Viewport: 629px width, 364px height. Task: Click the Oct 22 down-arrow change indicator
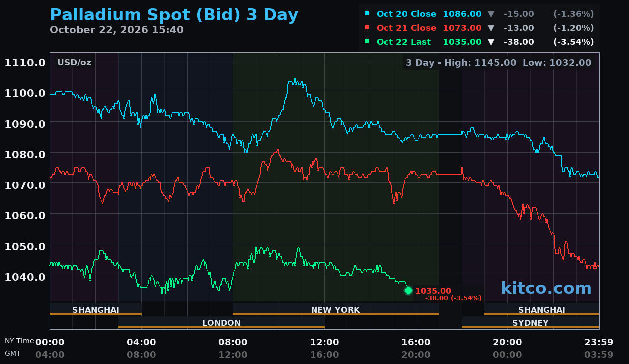[491, 42]
